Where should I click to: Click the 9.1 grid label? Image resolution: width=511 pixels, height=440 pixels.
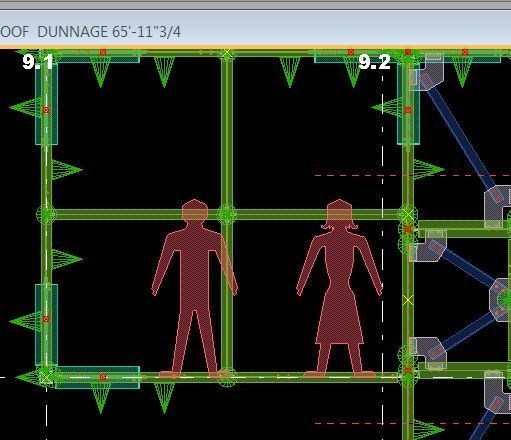click(x=38, y=62)
